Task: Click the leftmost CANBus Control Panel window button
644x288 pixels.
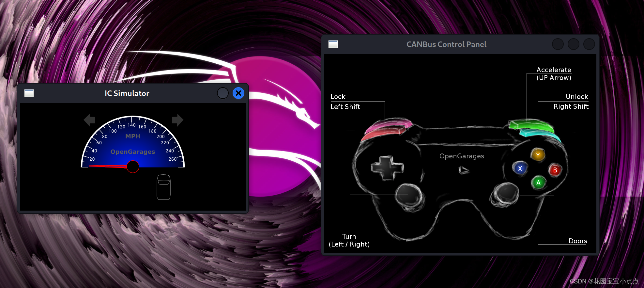Action: (558, 44)
